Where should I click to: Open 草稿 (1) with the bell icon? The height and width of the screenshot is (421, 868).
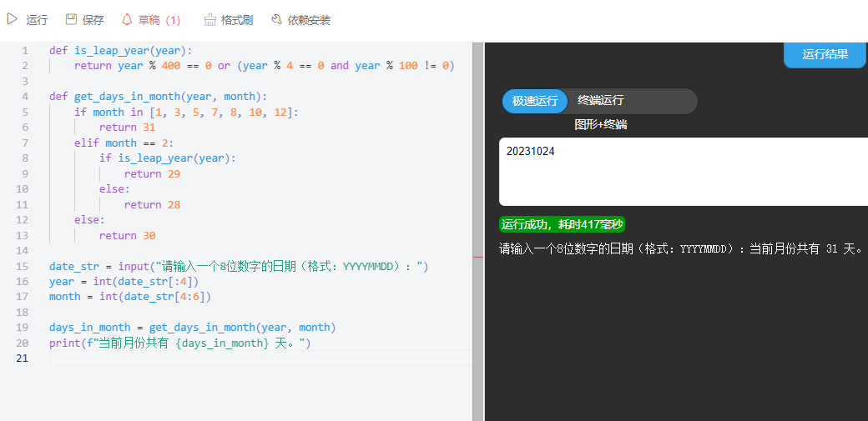pos(128,20)
